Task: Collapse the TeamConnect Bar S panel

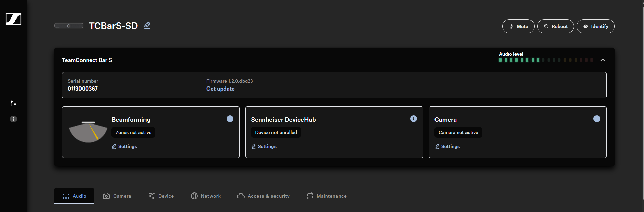Action: [603, 60]
